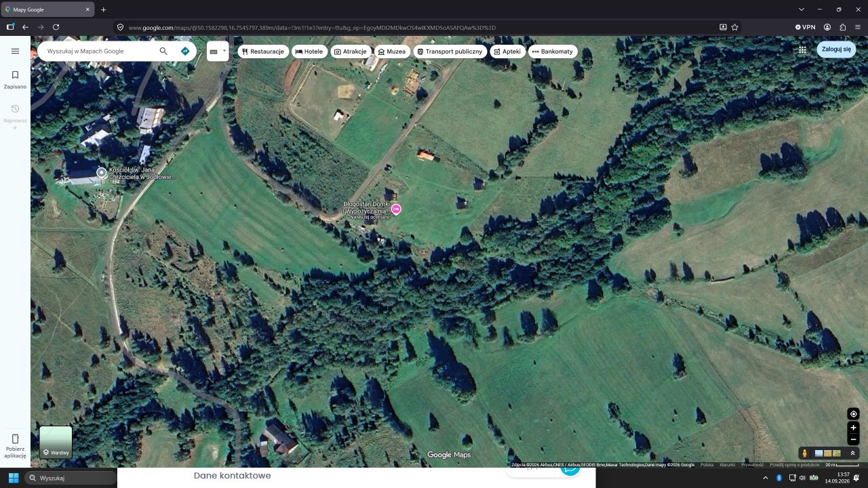This screenshot has width=868, height=488.
Task: Click the site shield security icon
Action: 120,27
